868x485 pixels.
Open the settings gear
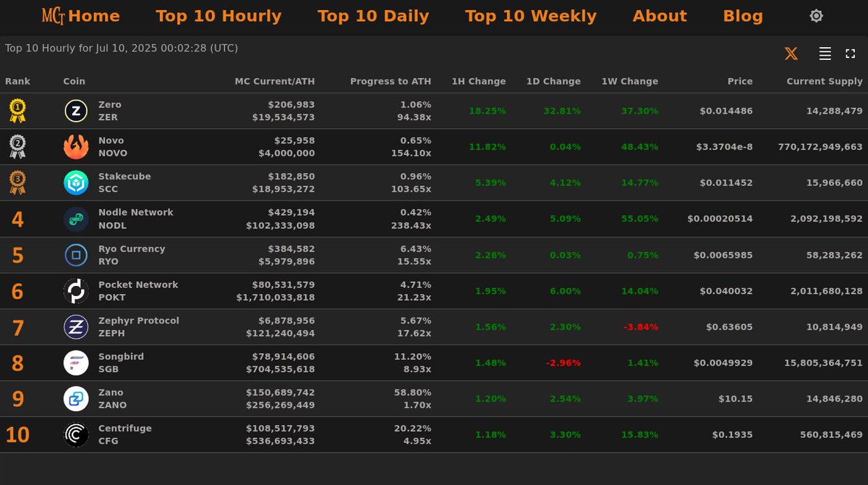tap(816, 15)
